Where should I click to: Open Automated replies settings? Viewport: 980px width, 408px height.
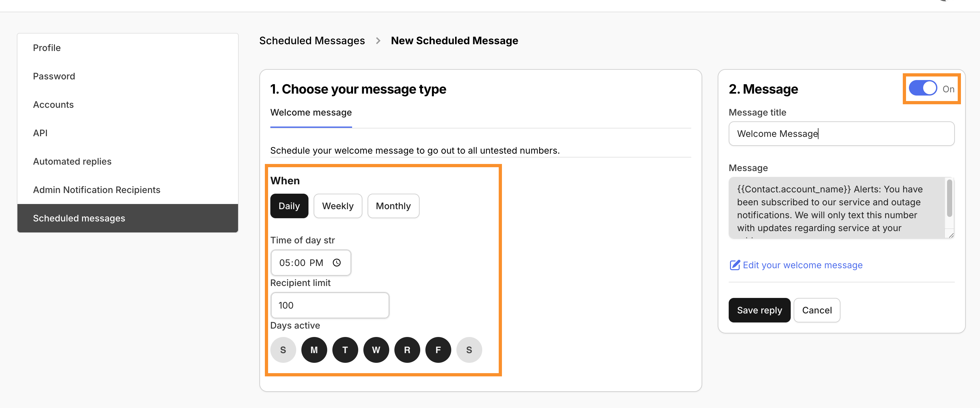72,161
